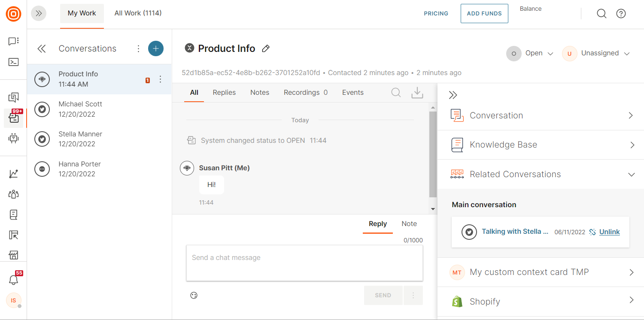The width and height of the screenshot is (644, 320).
Task: Open the Unassigned agent dropdown
Action: click(x=596, y=54)
